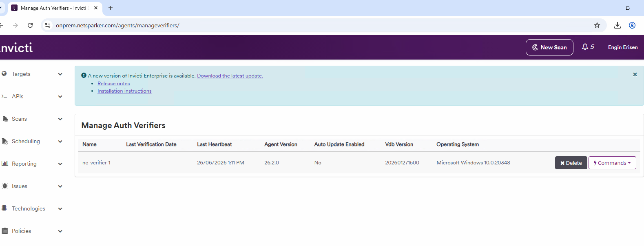644x246 pixels.
Task: Click the Name column header
Action: click(89, 144)
